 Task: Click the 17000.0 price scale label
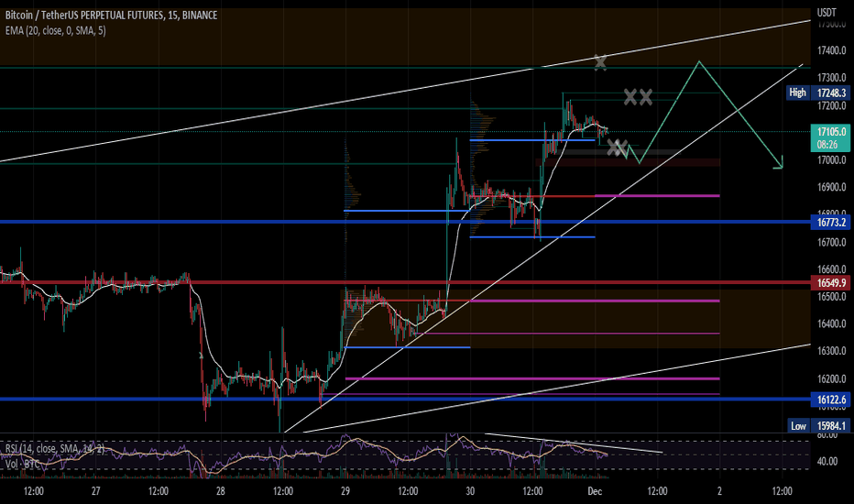[831, 160]
